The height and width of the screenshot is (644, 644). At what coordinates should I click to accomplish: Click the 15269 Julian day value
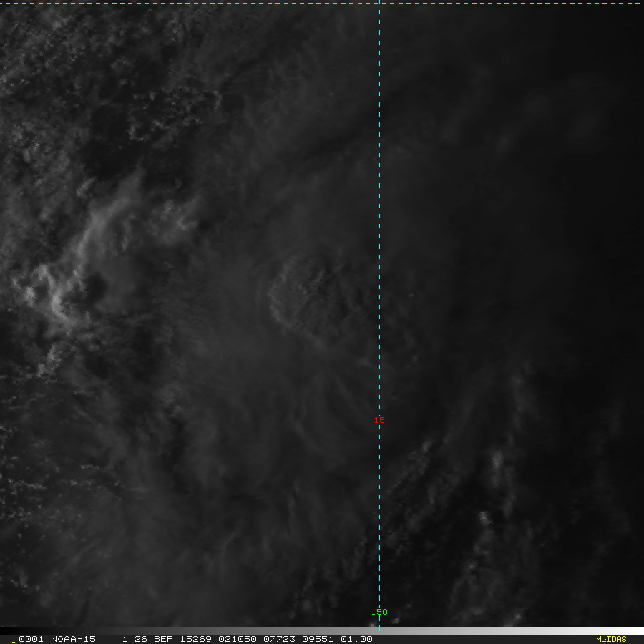196,639
